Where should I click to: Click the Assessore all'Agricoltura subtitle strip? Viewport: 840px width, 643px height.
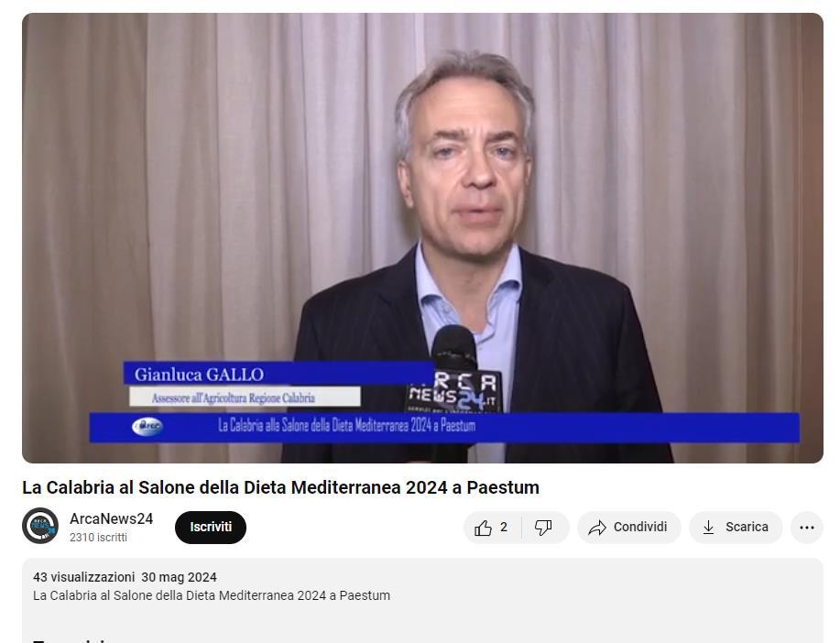point(245,397)
